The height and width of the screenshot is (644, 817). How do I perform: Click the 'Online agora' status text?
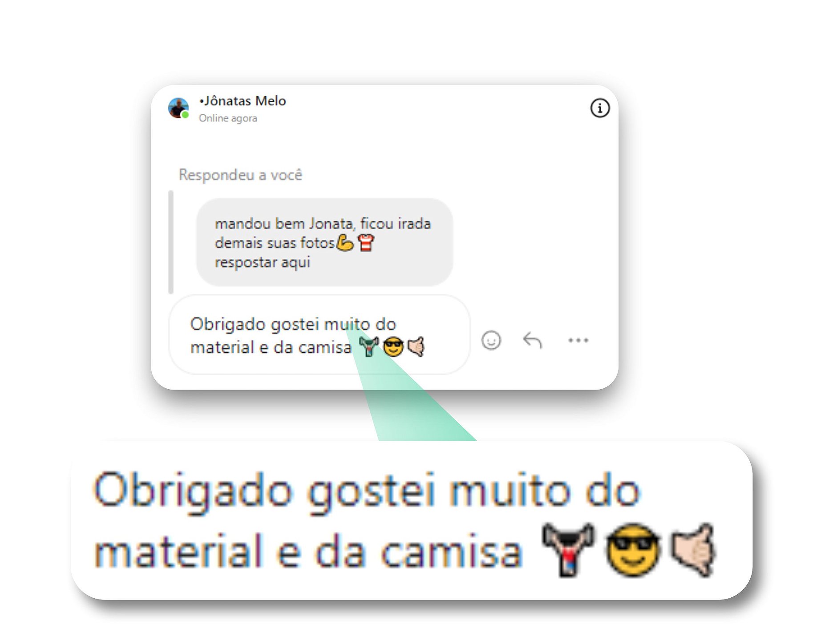pyautogui.click(x=228, y=118)
